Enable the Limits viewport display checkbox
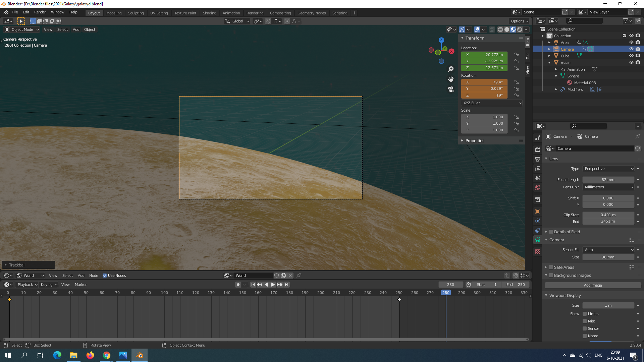 [585, 314]
